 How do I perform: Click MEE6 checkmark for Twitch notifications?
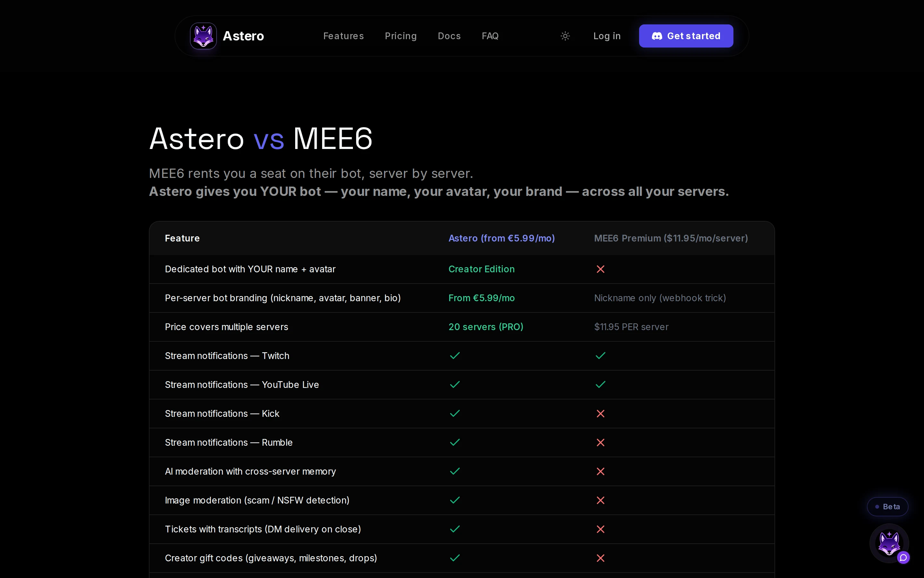[x=601, y=355]
